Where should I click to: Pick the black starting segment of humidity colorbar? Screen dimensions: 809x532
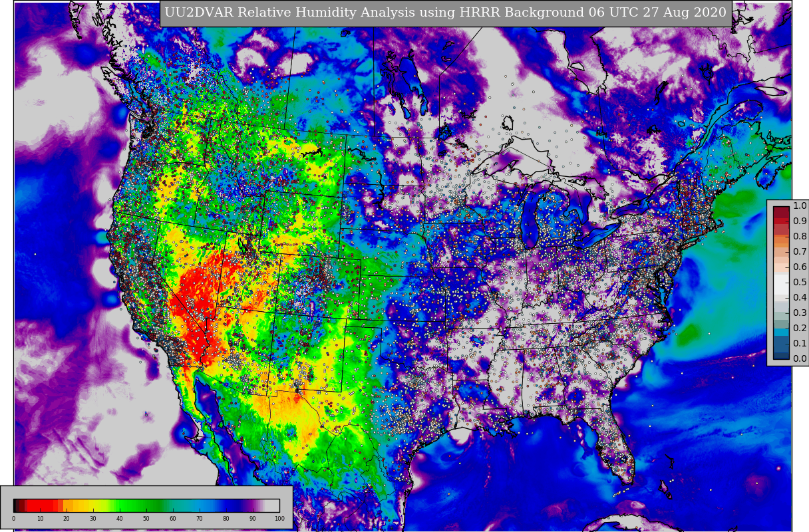[15, 505]
